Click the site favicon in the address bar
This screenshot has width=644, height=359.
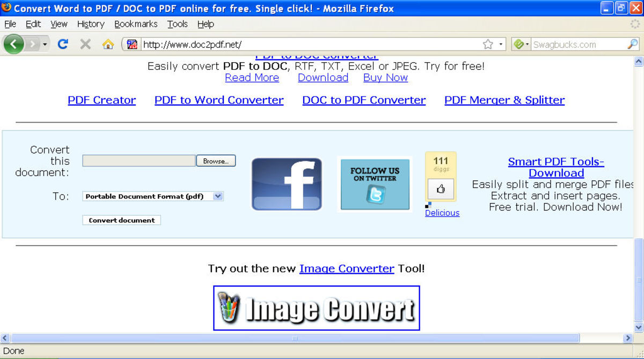pyautogui.click(x=131, y=44)
